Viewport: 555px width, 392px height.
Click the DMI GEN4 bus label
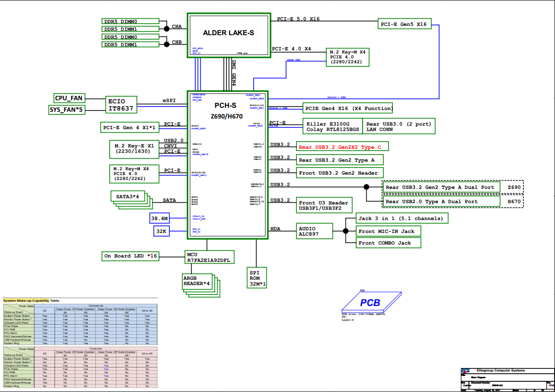[234, 73]
